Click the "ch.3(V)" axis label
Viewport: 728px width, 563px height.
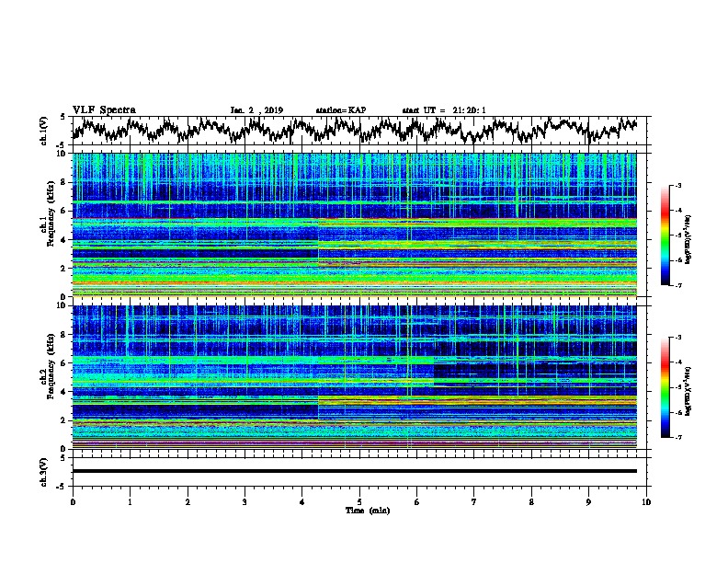(x=44, y=472)
